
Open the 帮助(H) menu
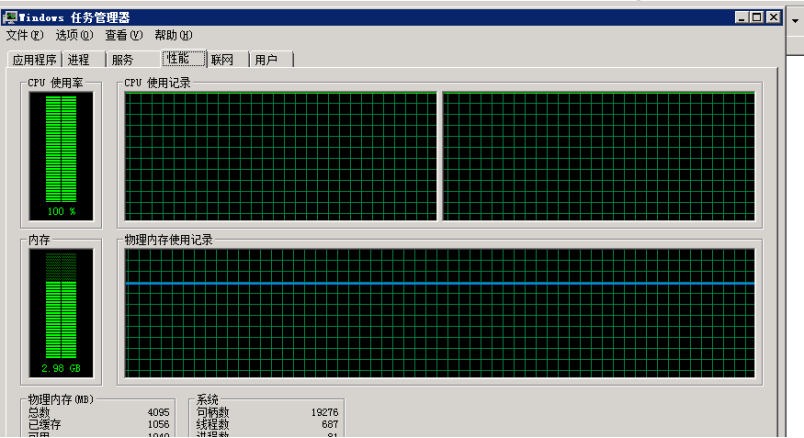pos(173,35)
